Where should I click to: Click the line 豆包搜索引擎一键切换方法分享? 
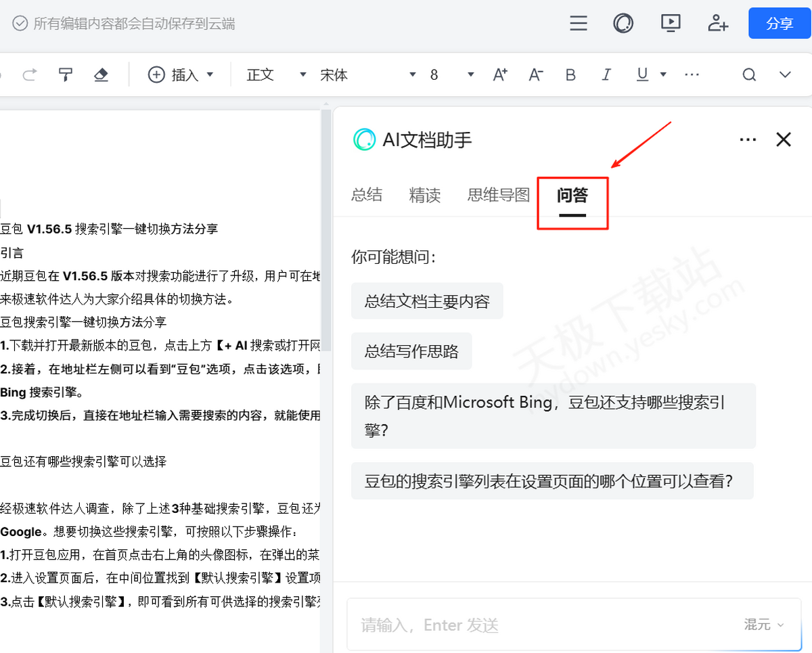[83, 321]
